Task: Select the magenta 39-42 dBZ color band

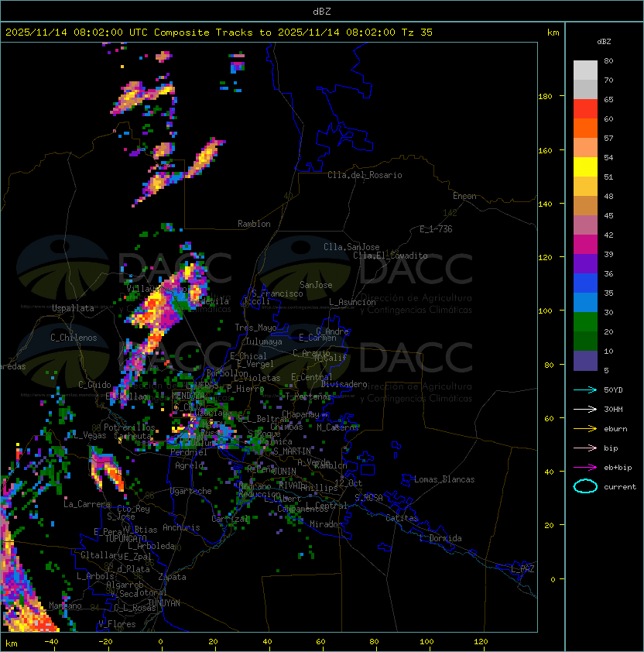Action: pyautogui.click(x=585, y=245)
